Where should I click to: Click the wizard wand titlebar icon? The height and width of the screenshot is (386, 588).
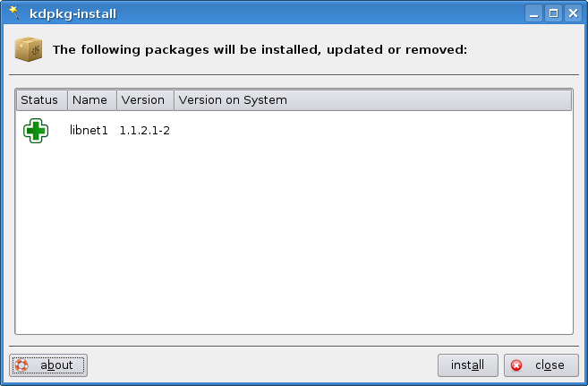click(14, 13)
